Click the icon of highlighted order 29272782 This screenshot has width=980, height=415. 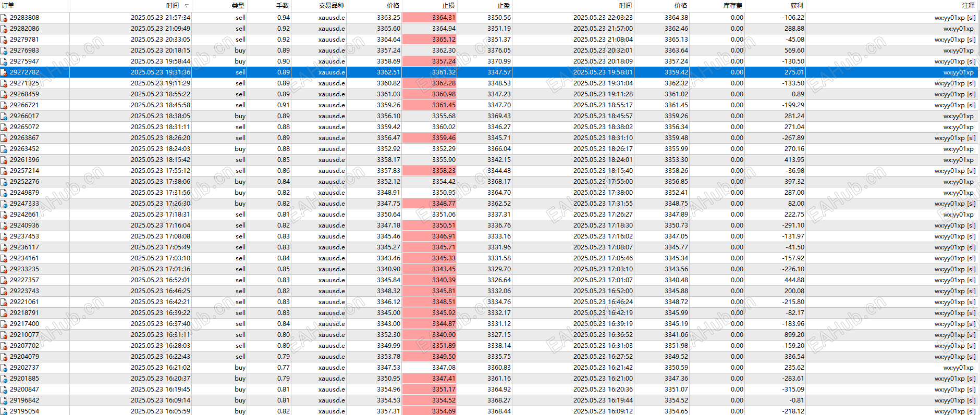point(4,72)
